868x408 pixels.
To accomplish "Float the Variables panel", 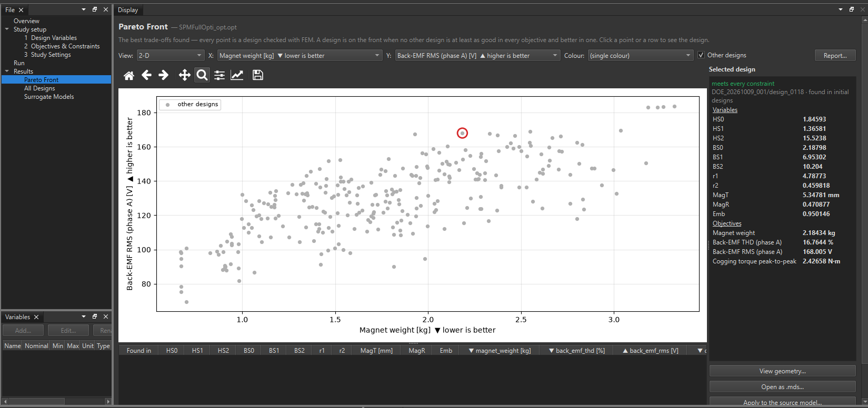I will 95,317.
